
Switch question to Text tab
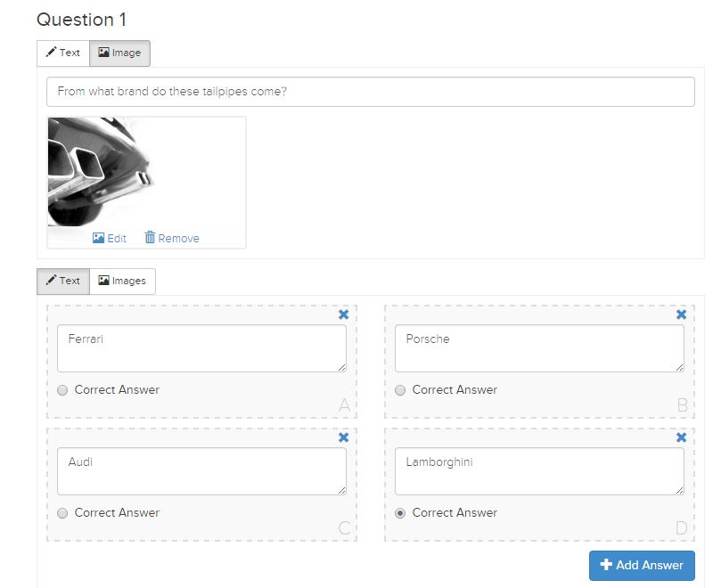[x=63, y=53]
